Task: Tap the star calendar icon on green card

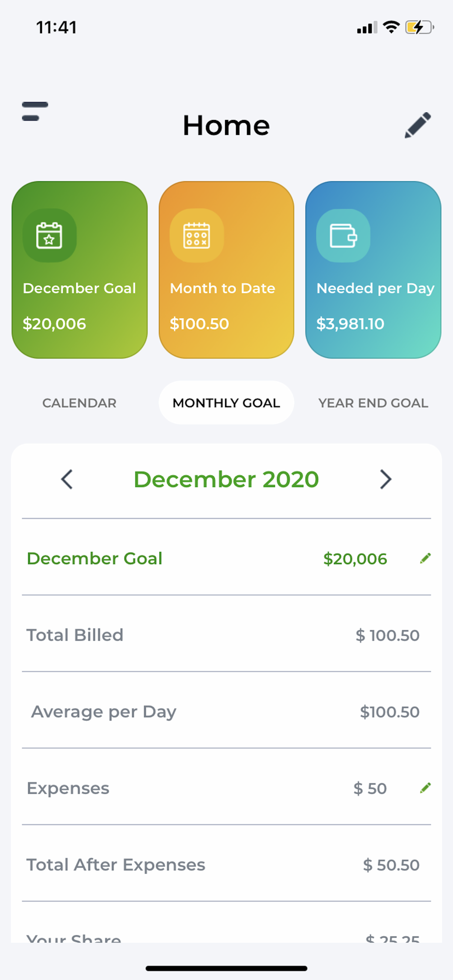Action: point(50,236)
